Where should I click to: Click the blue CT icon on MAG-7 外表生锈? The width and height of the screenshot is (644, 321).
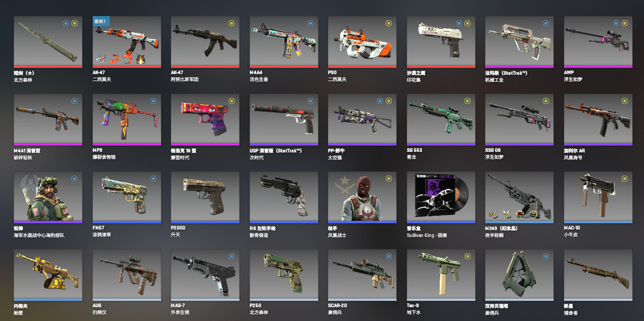tap(231, 256)
